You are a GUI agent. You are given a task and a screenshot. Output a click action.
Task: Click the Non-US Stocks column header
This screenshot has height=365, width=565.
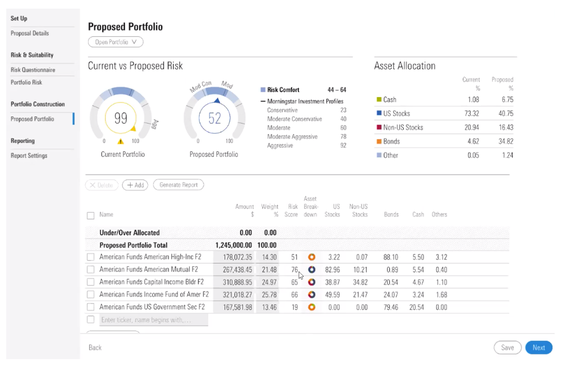(x=359, y=210)
